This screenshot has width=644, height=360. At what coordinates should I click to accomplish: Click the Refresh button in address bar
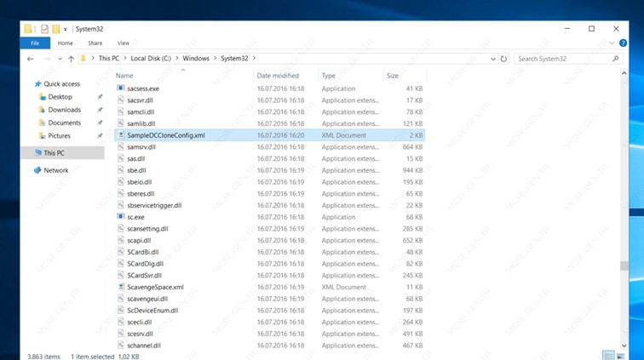[503, 59]
